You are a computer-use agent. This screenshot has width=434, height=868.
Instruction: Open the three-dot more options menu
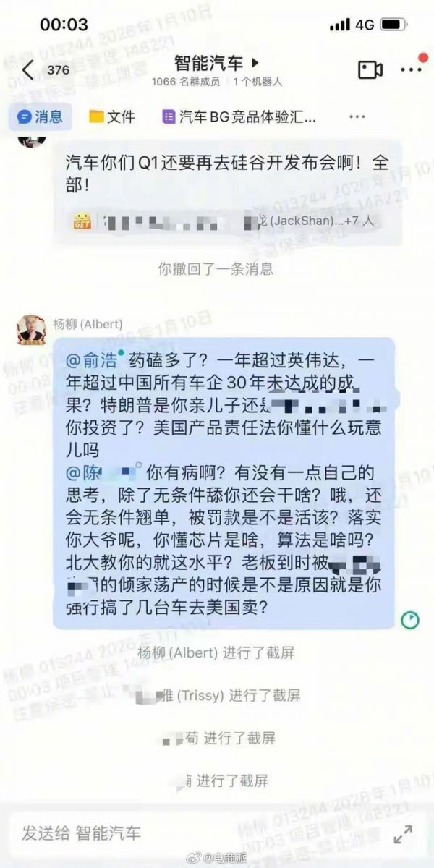410,69
